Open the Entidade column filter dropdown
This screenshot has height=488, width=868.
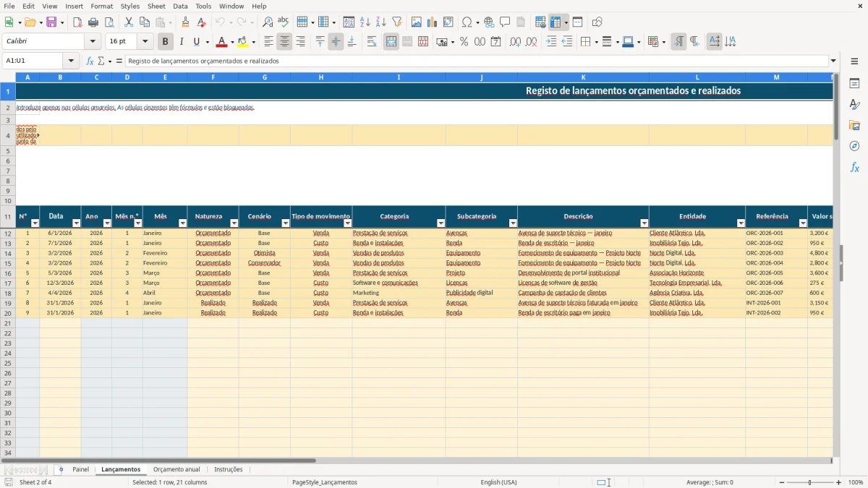pyautogui.click(x=741, y=223)
